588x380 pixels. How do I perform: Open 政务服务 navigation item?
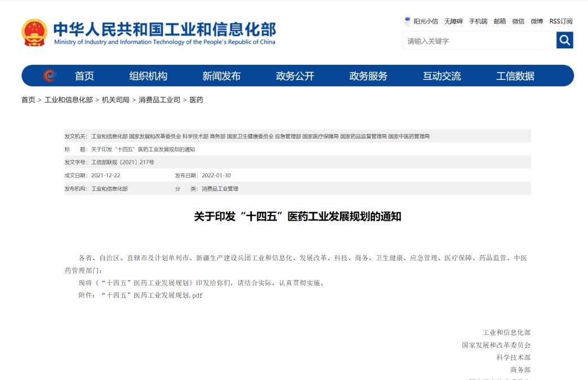tap(368, 76)
